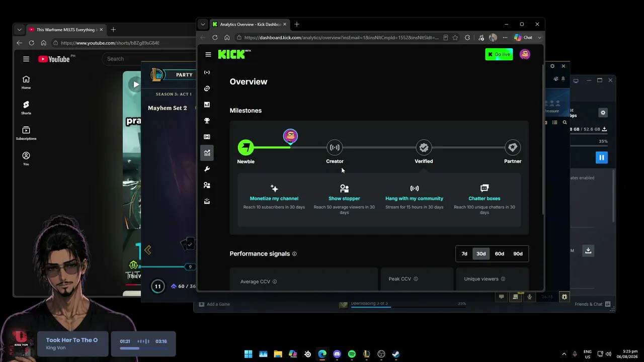Viewport: 644px width, 362px height.
Task: Open Discord from the taskbar
Action: coord(337,354)
